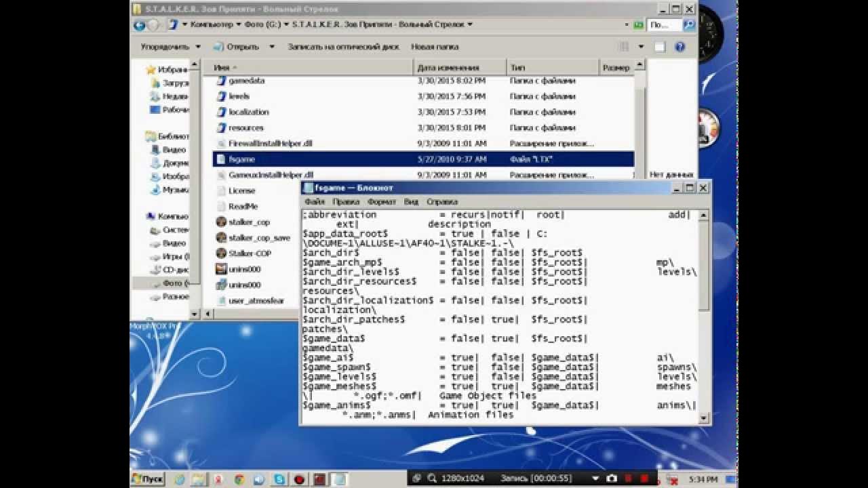Open Вид menu in Notepad
This screenshot has width=868, height=488.
point(411,201)
